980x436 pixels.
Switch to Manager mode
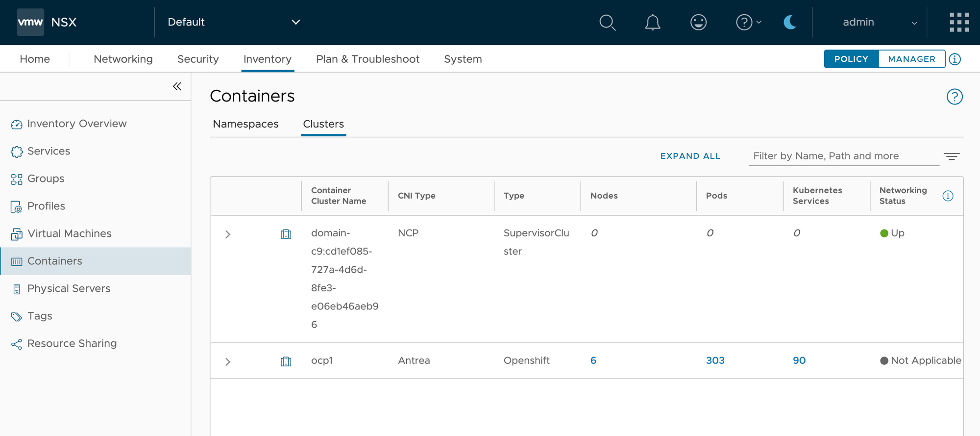pyautogui.click(x=911, y=59)
